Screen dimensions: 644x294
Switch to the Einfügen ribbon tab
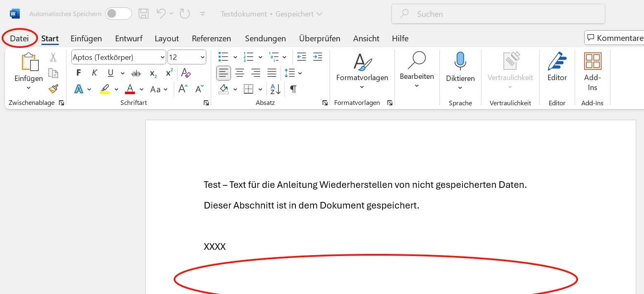pos(86,38)
